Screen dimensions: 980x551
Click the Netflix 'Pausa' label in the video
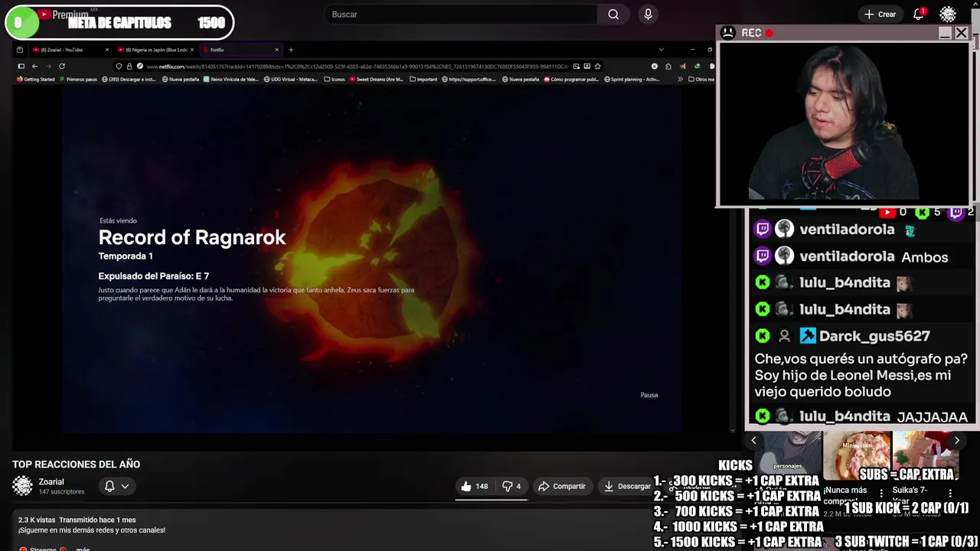pos(649,395)
